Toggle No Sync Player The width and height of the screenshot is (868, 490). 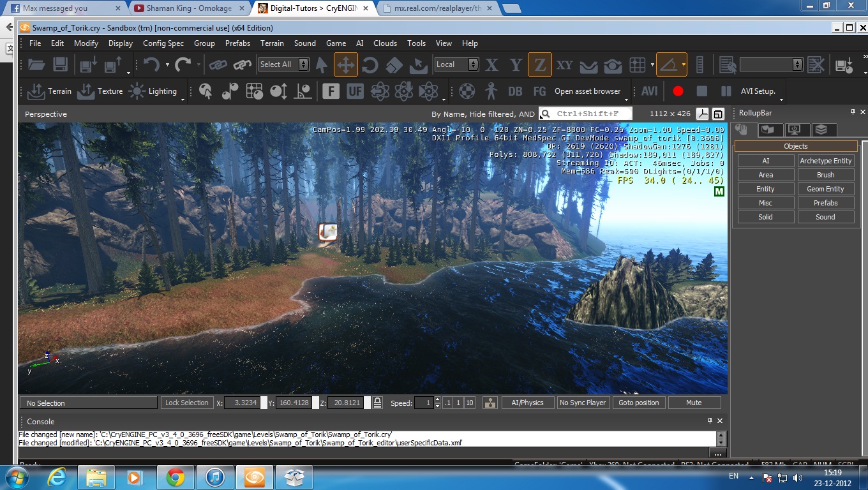pos(582,403)
